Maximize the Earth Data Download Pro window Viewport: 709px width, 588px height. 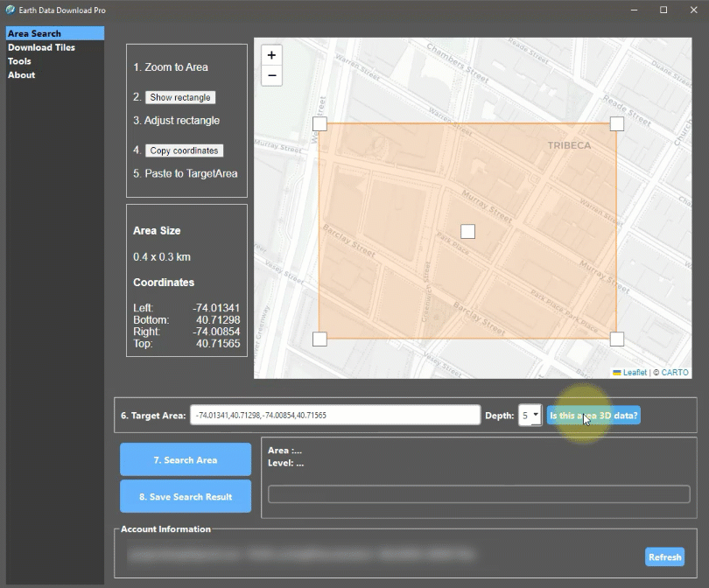pos(663,10)
